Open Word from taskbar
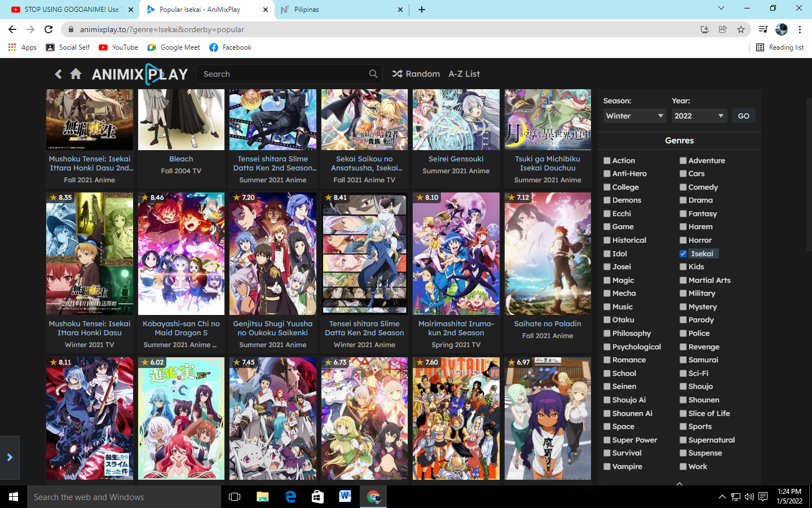Image resolution: width=812 pixels, height=508 pixels. pos(346,497)
